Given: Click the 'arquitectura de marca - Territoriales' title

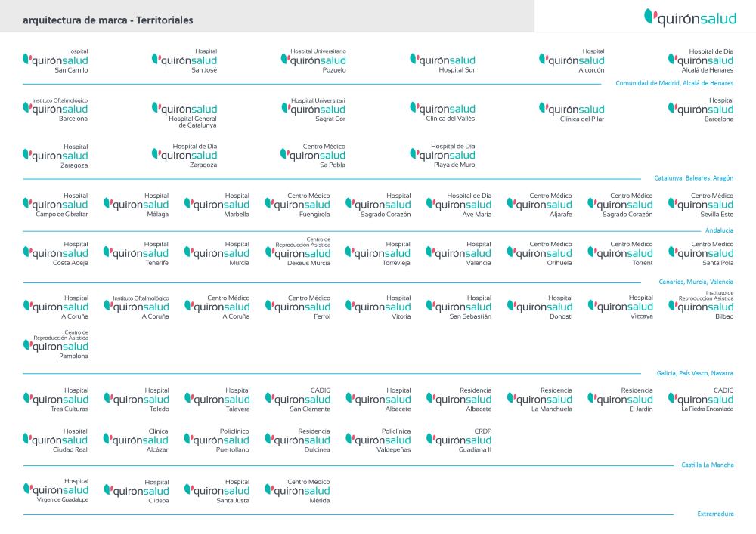Looking at the screenshot, I should click(108, 20).
